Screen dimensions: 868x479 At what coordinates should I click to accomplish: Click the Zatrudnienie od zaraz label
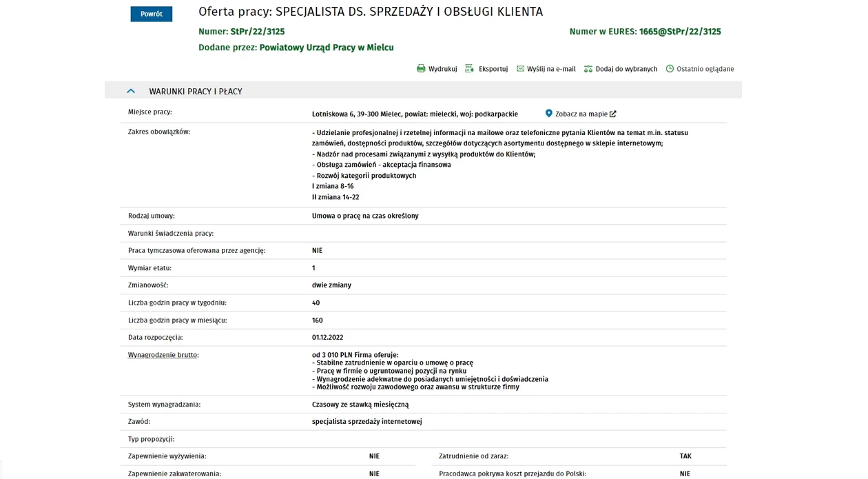tap(473, 456)
